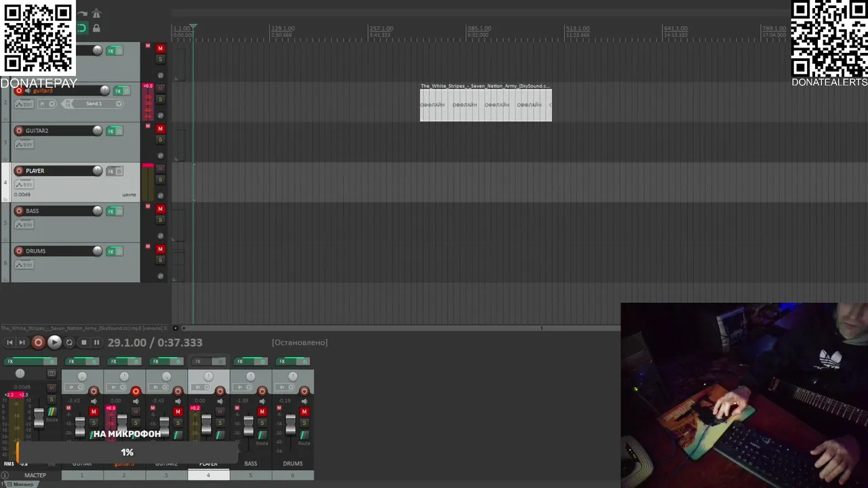
Task: Open FX chain for BASS track
Action: coord(111,211)
